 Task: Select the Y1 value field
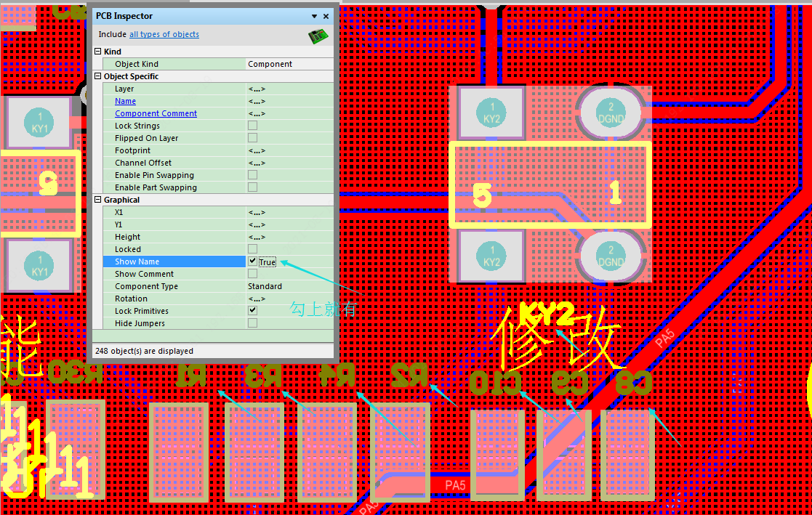point(289,224)
